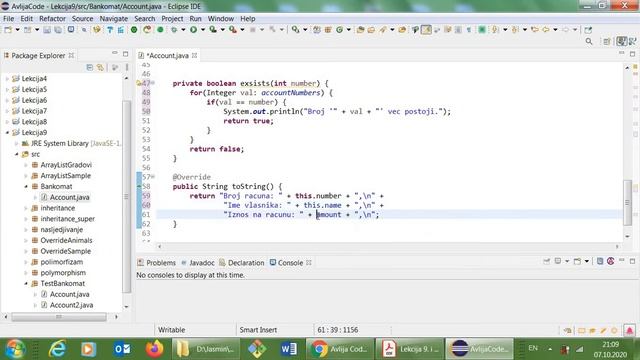Click the green Run button icon

[193, 30]
